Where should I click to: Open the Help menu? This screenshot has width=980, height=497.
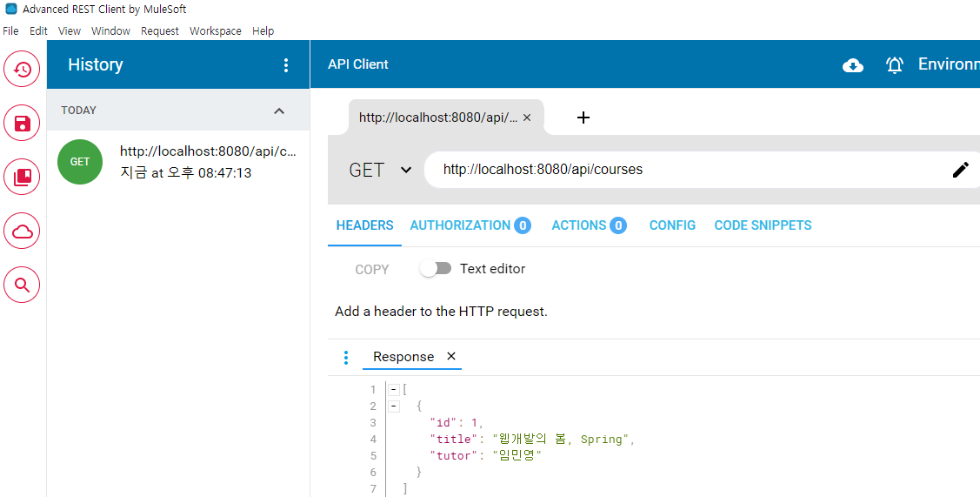[263, 30]
